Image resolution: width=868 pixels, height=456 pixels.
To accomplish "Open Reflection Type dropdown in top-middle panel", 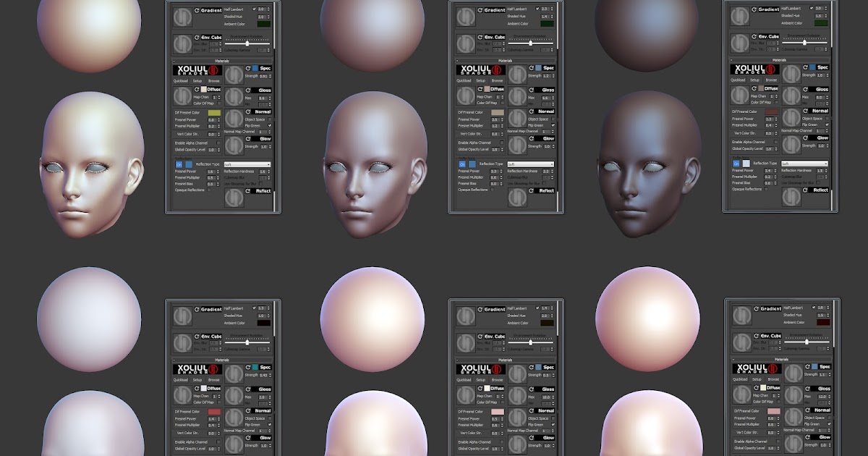I will click(530, 164).
